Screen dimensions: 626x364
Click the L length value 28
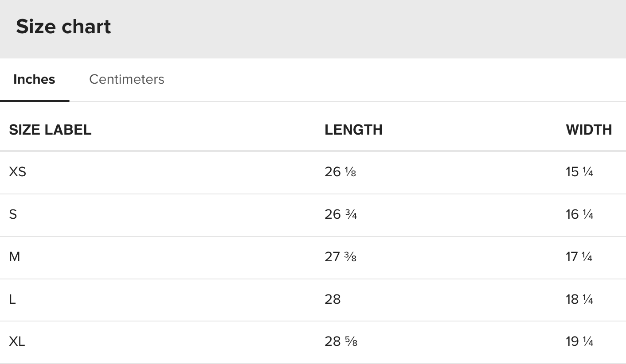point(333,299)
